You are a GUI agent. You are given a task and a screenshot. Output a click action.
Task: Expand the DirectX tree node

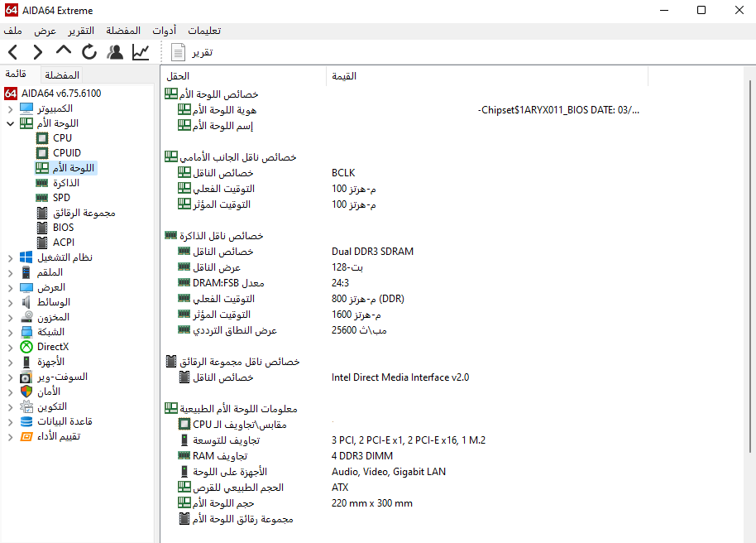[10, 348]
